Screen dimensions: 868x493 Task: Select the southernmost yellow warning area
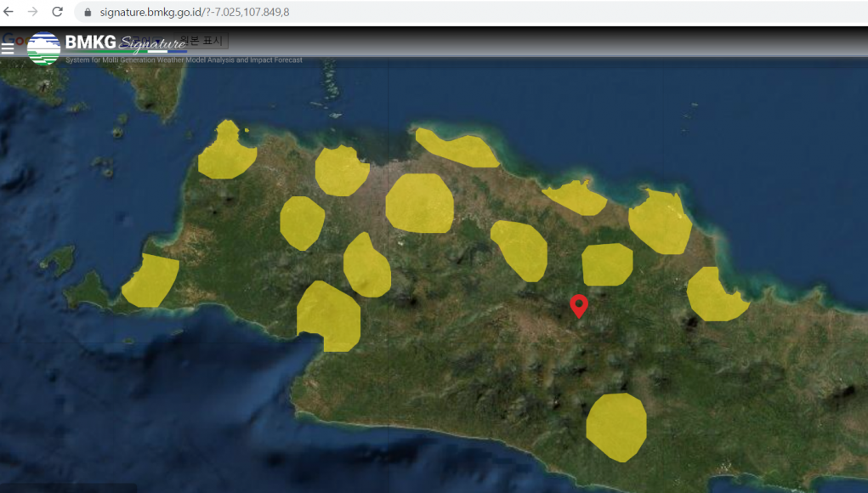click(616, 427)
